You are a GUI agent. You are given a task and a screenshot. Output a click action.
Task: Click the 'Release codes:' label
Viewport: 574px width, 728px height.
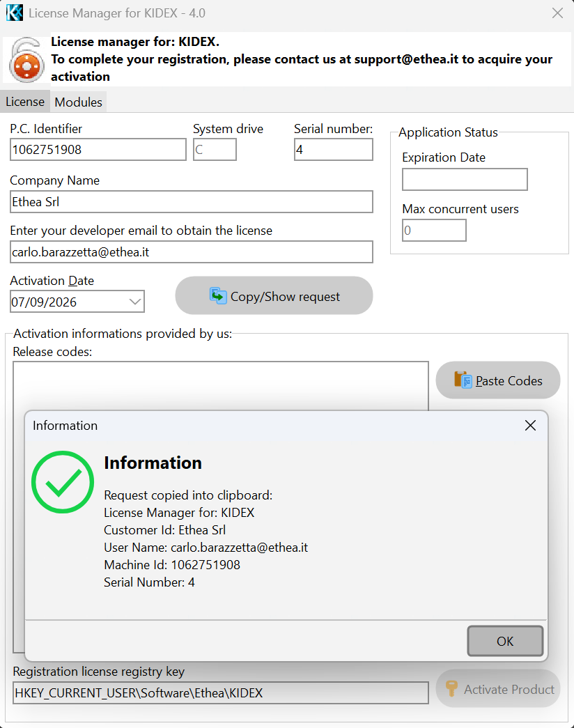[x=52, y=352]
